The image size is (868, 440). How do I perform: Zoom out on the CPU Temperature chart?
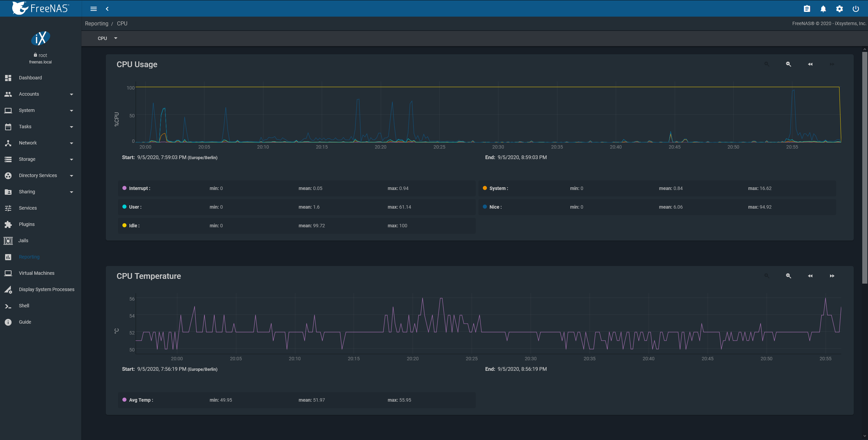[x=788, y=276]
